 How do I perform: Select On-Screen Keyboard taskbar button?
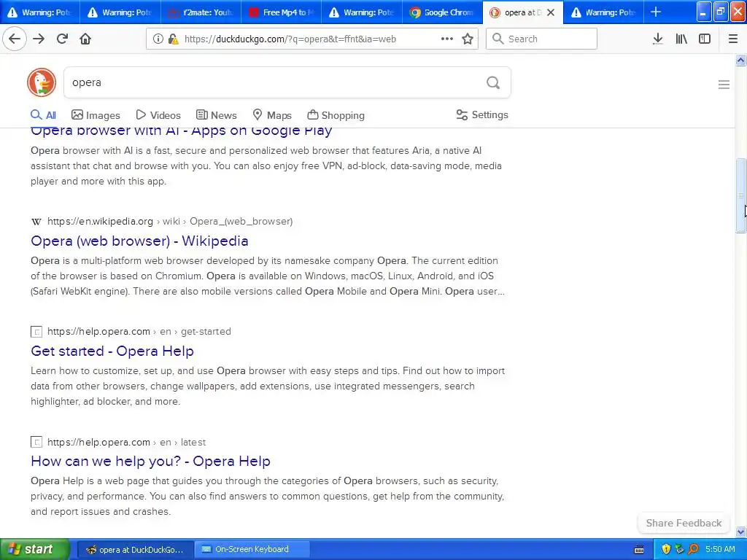(x=252, y=549)
